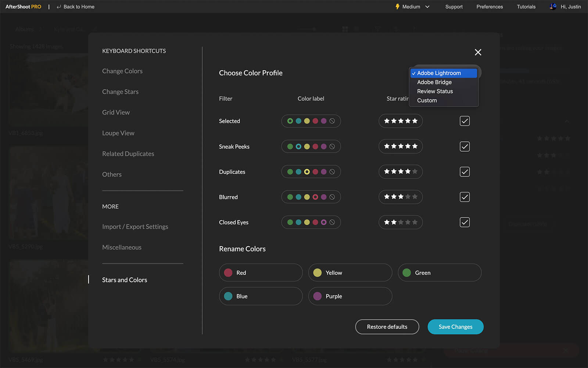Uncheck the Selected filter checkbox
The width and height of the screenshot is (588, 368).
pos(465,121)
